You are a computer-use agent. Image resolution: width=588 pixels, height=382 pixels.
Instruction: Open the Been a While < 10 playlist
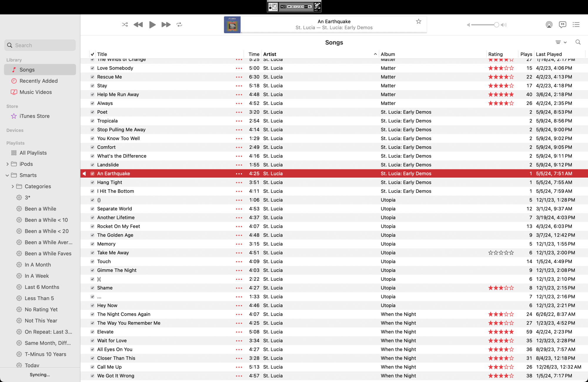click(x=40, y=220)
